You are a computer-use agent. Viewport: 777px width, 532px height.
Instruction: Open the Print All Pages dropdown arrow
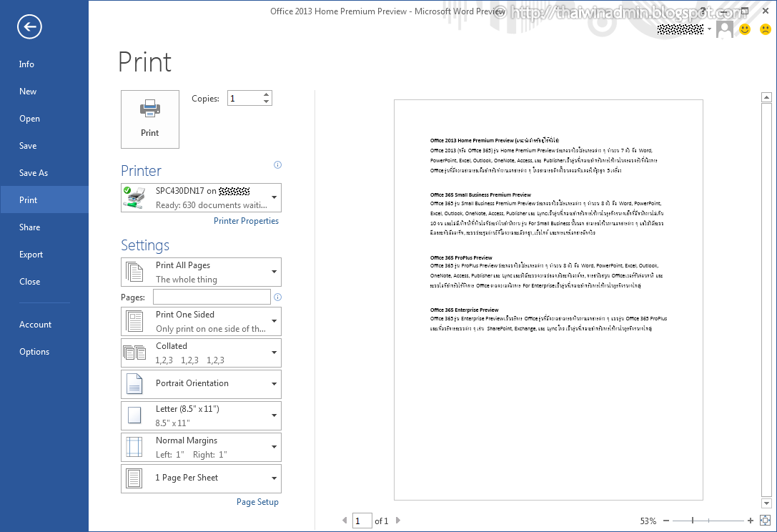coord(274,272)
